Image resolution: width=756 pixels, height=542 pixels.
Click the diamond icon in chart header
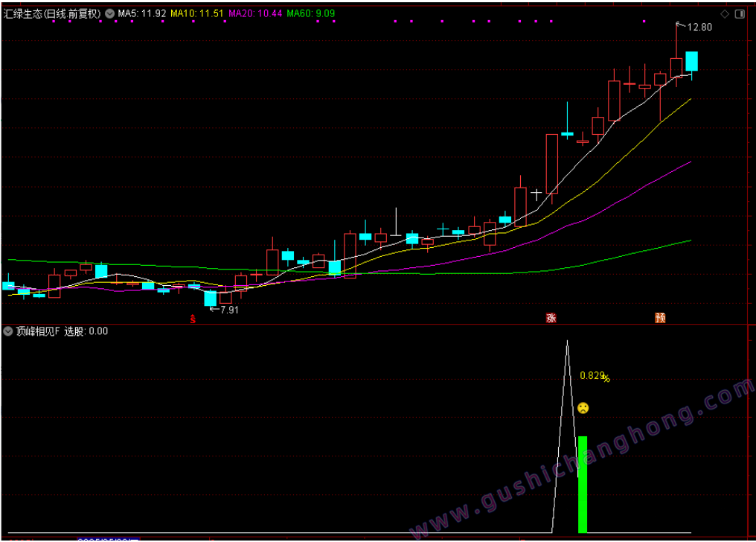[725, 14]
